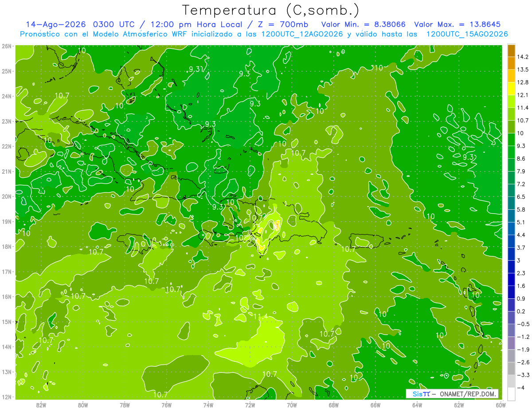Click the "76W" longitude label

(167, 405)
